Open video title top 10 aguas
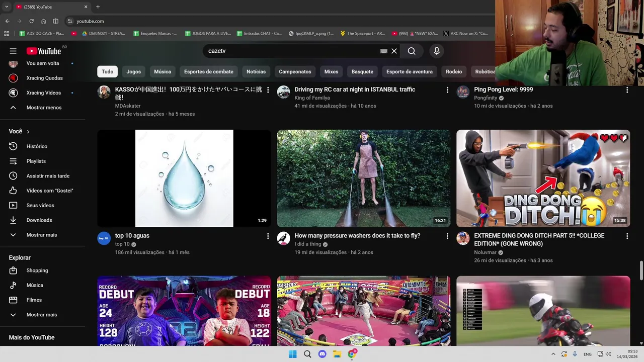This screenshot has height=362, width=644. 132,236
